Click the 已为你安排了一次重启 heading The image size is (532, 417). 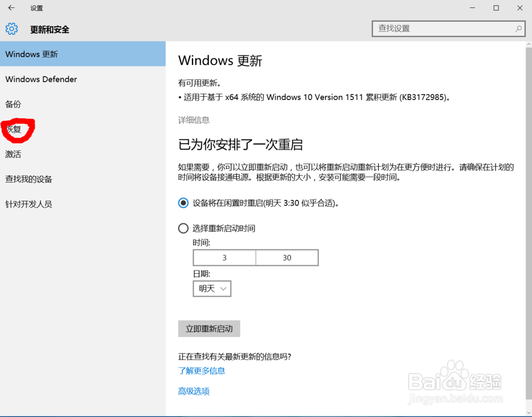coord(240,145)
